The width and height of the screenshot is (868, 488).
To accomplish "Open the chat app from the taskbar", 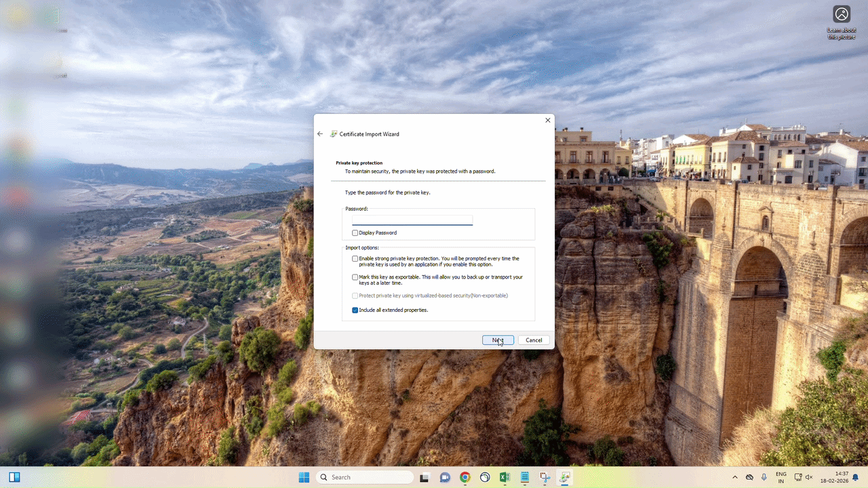I will [445, 477].
